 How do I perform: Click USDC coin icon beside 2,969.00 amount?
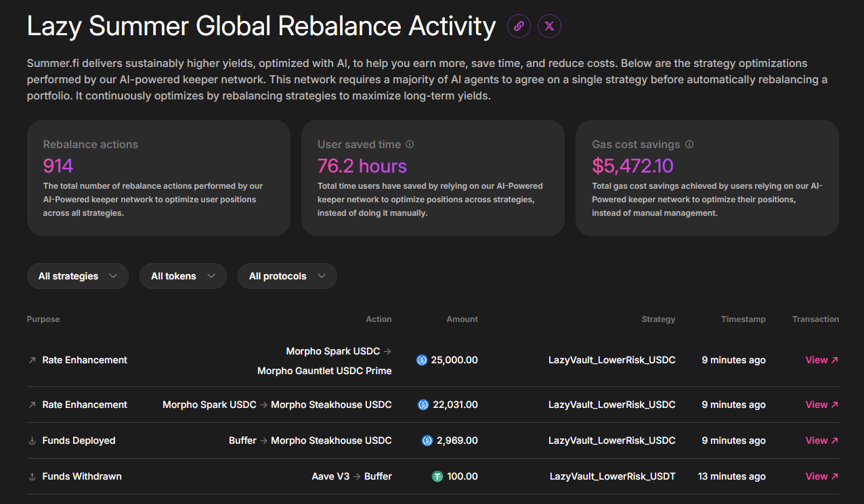[427, 440]
